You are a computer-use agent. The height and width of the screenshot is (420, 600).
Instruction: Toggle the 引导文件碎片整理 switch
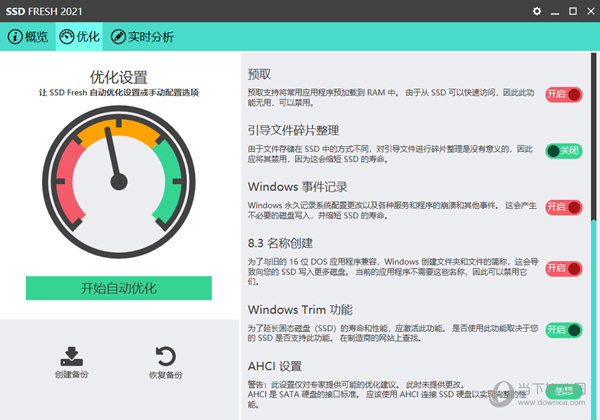(564, 151)
